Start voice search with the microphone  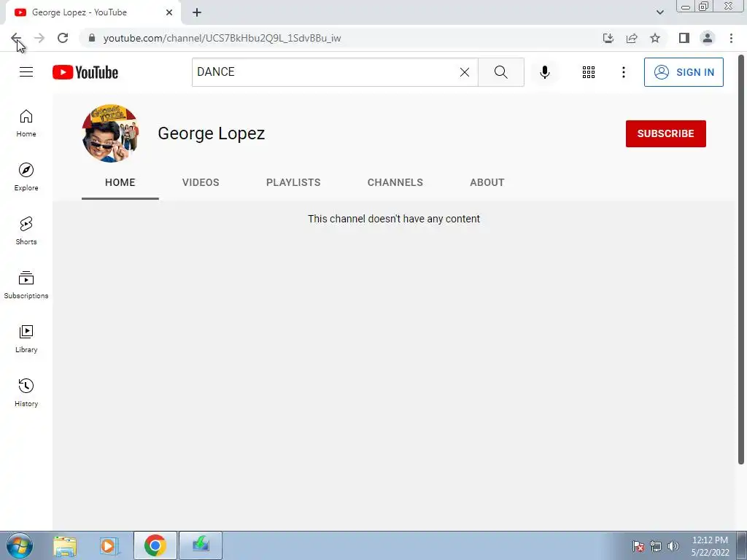[544, 72]
